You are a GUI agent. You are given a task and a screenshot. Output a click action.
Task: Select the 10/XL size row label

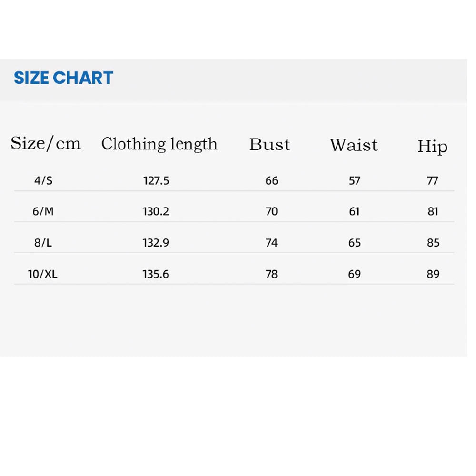[42, 274]
